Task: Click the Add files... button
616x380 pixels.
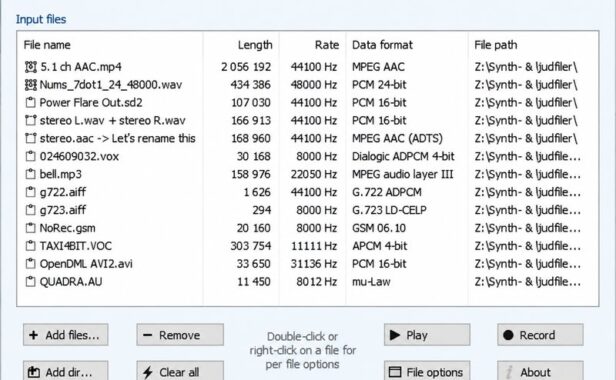Action: (66, 335)
